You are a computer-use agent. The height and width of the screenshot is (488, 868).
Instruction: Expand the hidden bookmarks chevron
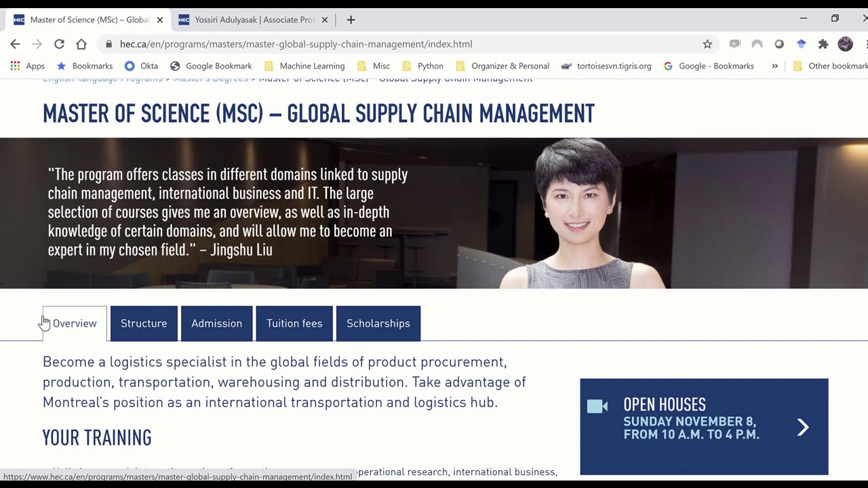[x=774, y=66]
